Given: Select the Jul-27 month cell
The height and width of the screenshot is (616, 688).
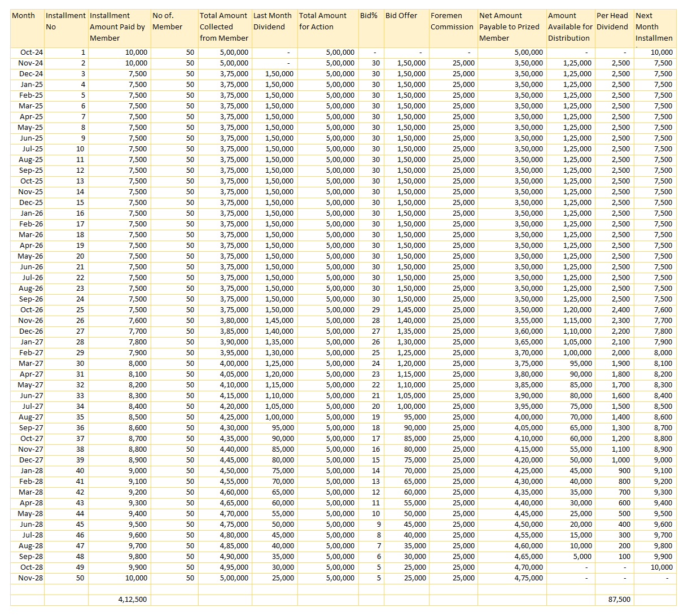Looking at the screenshot, I should click(x=32, y=407).
